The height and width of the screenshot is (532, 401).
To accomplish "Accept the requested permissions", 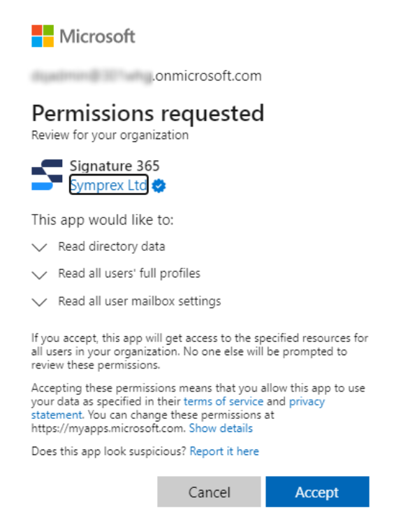I will [317, 491].
